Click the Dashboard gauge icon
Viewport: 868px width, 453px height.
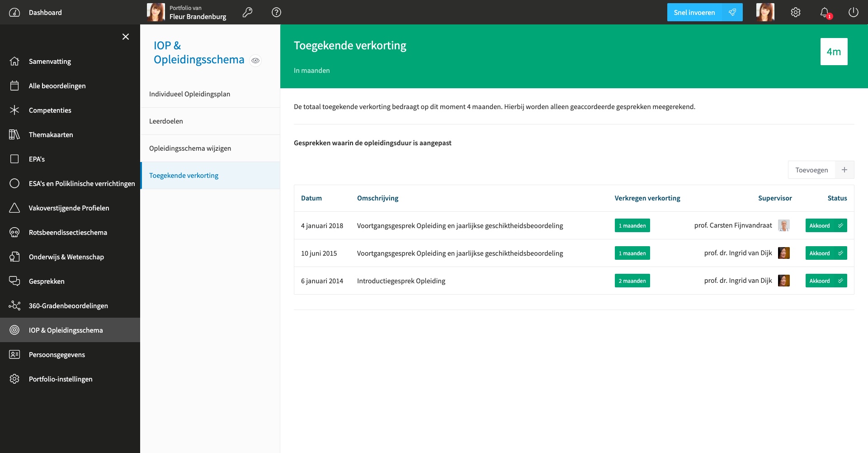[x=14, y=12]
